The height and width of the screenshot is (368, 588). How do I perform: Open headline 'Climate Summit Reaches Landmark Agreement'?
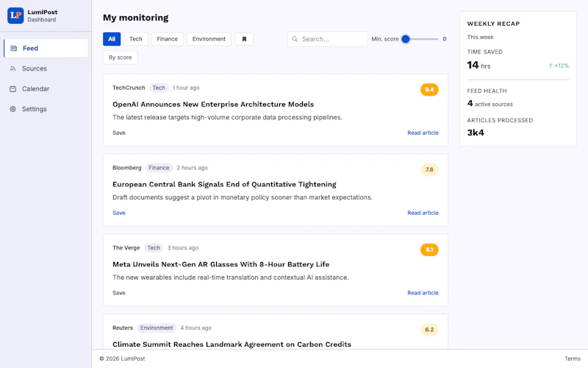[x=232, y=344]
